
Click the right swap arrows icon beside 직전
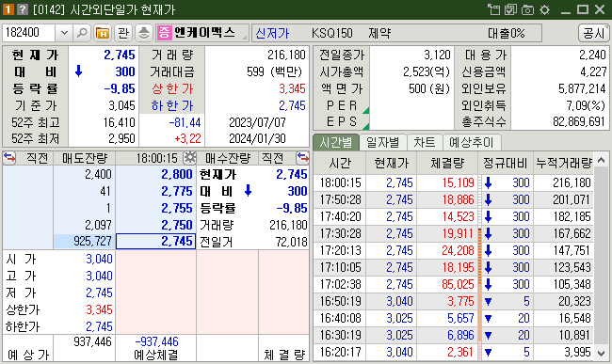pyautogui.click(x=302, y=158)
